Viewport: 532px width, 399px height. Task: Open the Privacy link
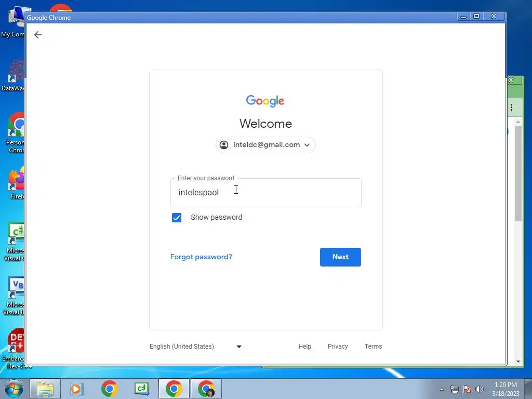[x=338, y=347]
